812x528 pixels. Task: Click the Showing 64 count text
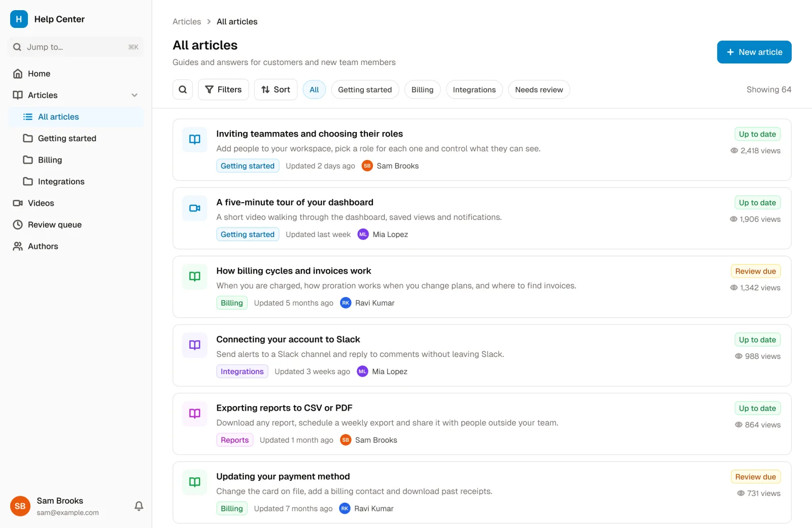[769, 89]
